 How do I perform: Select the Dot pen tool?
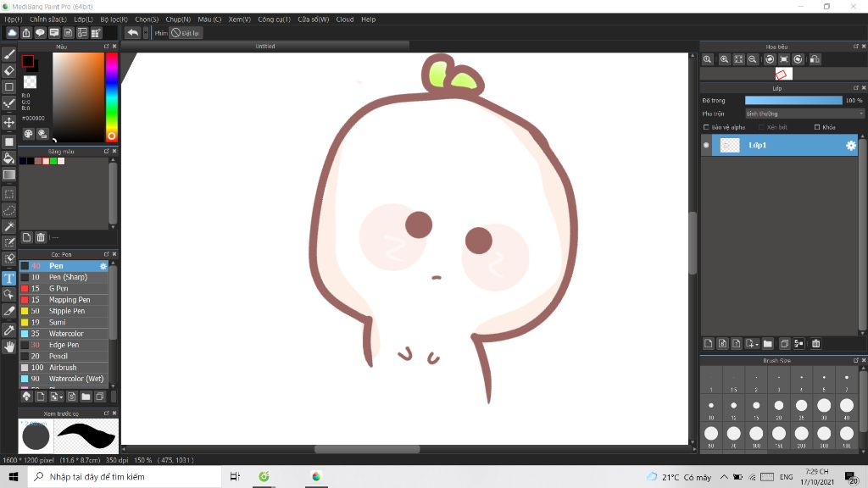pyautogui.click(x=9, y=103)
